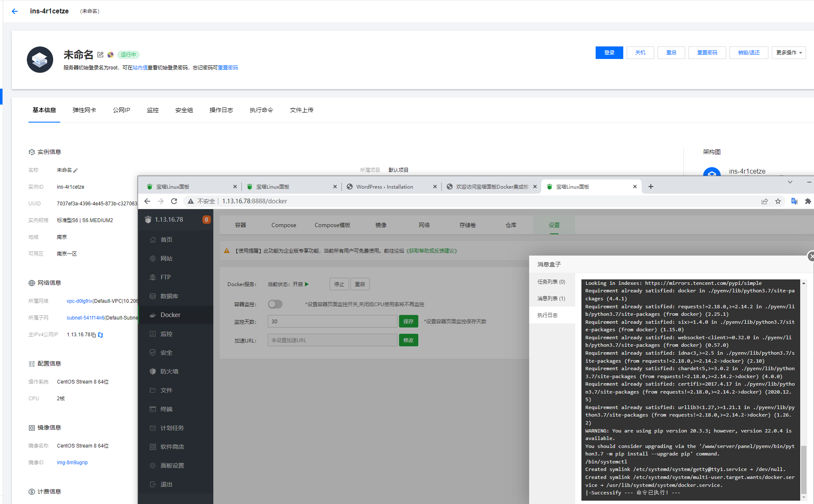Click browser back arrow
This screenshot has height=504, width=814.
pyautogui.click(x=147, y=201)
